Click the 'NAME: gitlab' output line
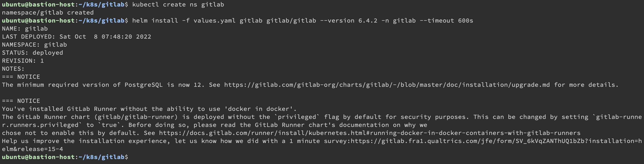644x164 pixels. [25, 29]
